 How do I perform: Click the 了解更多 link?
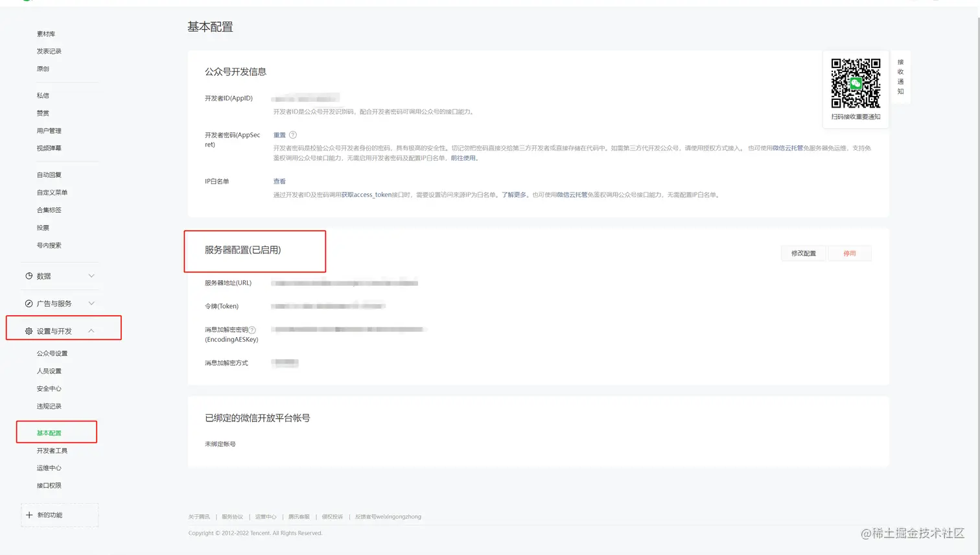pyautogui.click(x=514, y=195)
